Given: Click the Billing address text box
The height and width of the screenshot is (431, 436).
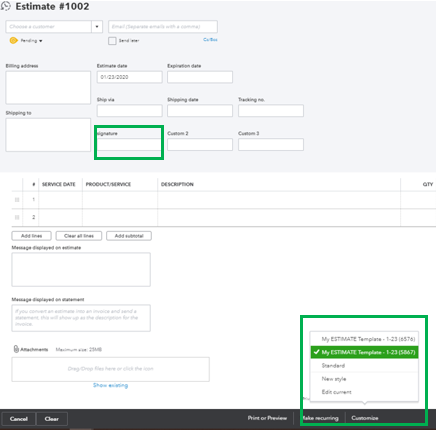Looking at the screenshot, I should point(48,87).
